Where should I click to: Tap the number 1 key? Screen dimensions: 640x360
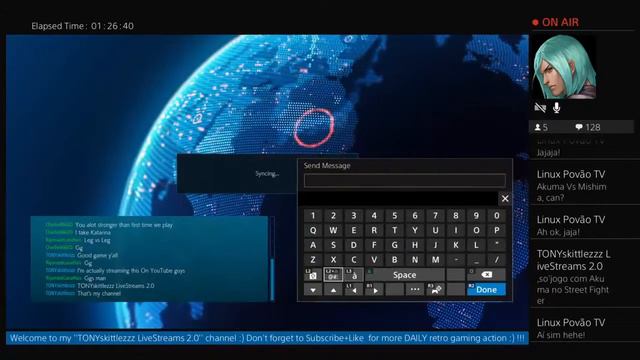point(313,216)
